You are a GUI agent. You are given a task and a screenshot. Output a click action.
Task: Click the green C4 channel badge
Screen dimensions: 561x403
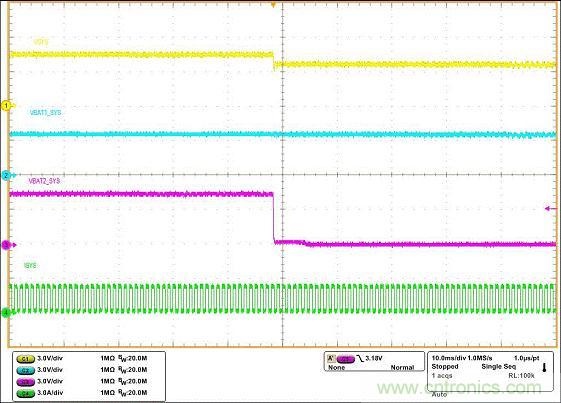pyautogui.click(x=26, y=393)
